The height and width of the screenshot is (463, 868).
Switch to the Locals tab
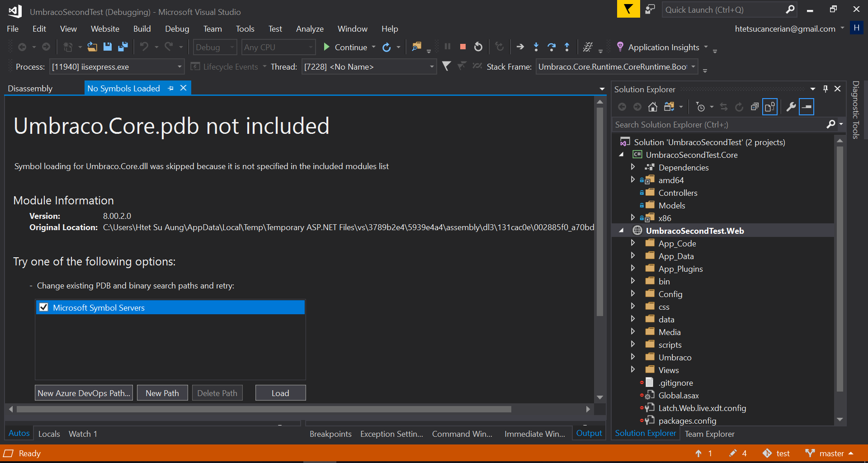tap(49, 434)
